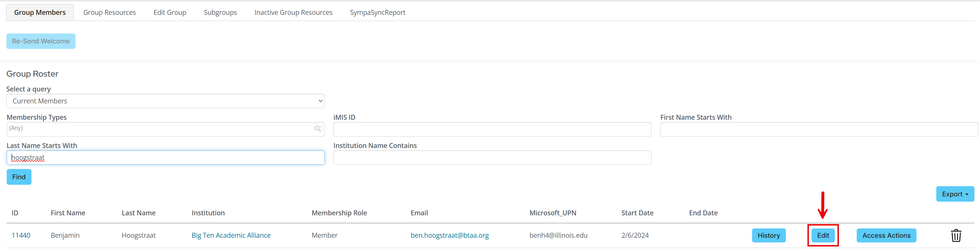Click Edit for member 11440
Screen dimensions: 980x250
[x=823, y=235]
